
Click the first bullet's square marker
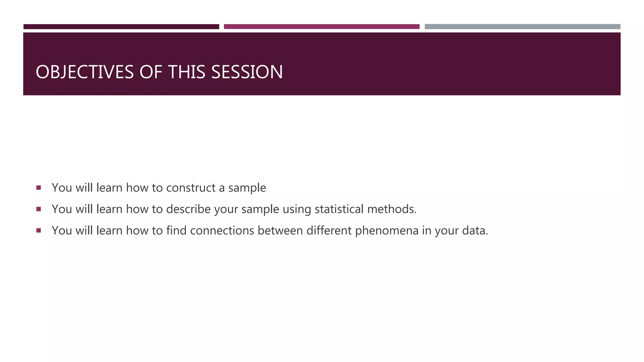[39, 188]
